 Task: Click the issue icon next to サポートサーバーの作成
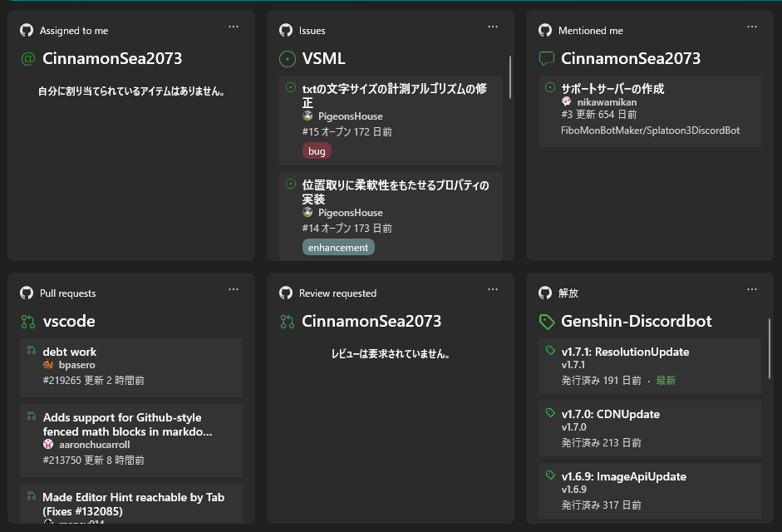click(x=550, y=88)
